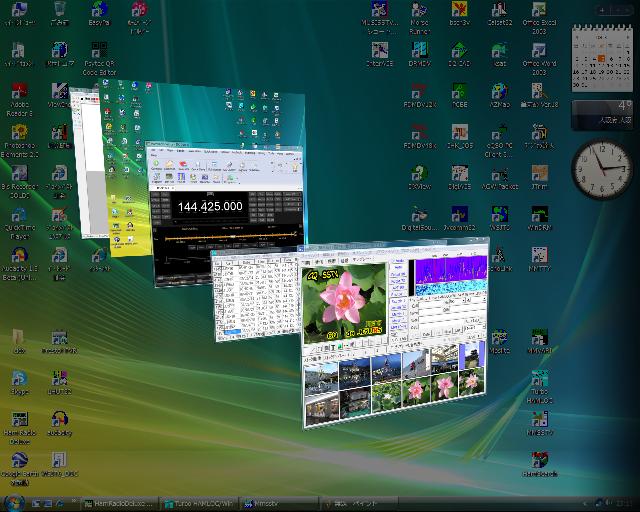Open the DigitalSou... desktop shortcut
The height and width of the screenshot is (512, 640).
(419, 218)
